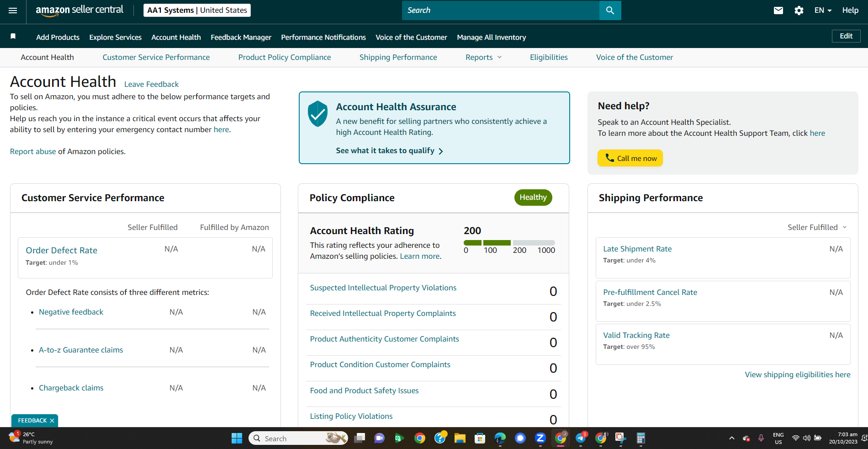Click the microphone tray icon
Viewport: 868px width, 449px height.
pos(761,438)
